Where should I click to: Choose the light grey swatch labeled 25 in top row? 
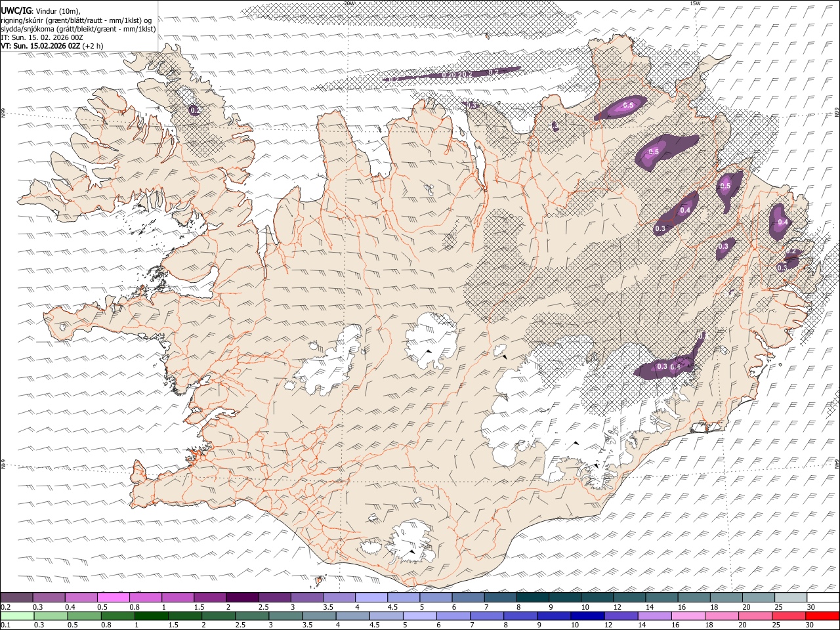791,598
